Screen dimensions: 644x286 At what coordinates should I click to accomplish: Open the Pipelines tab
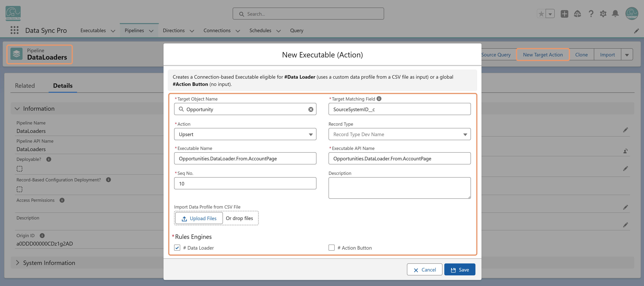134,30
